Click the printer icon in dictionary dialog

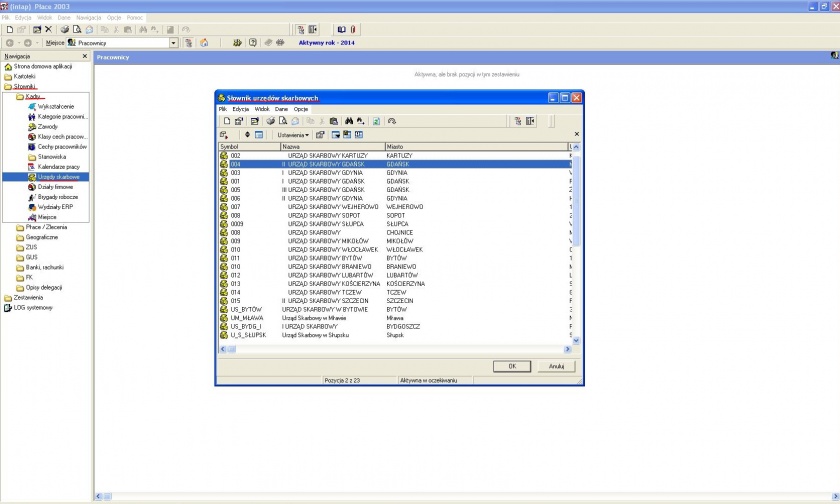tap(271, 121)
